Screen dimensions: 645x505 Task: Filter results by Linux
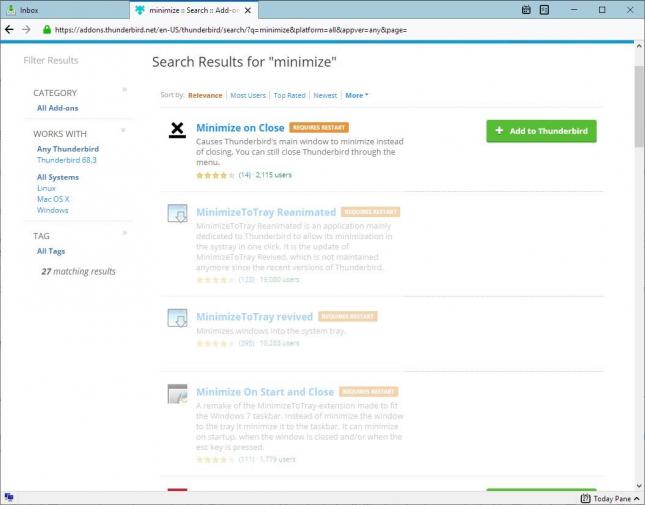(x=46, y=188)
